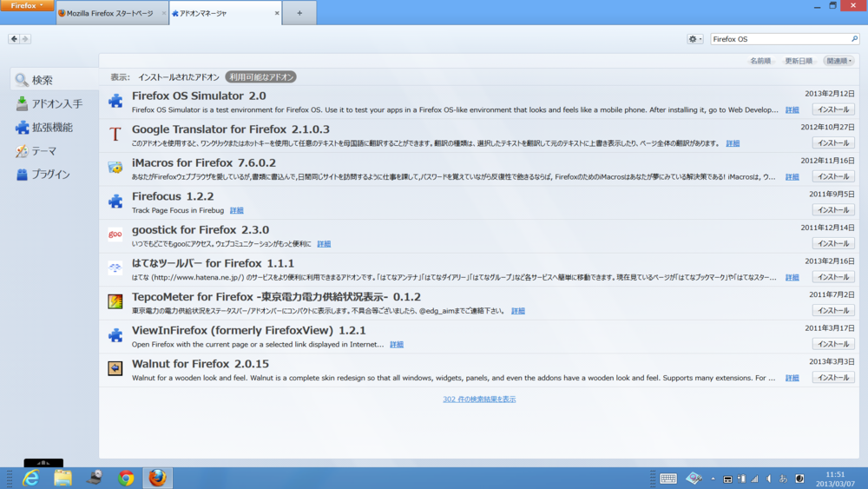Switch to the Mozilla Firefox スタートページ tab
Viewport: 868px width, 489px height.
tap(111, 13)
